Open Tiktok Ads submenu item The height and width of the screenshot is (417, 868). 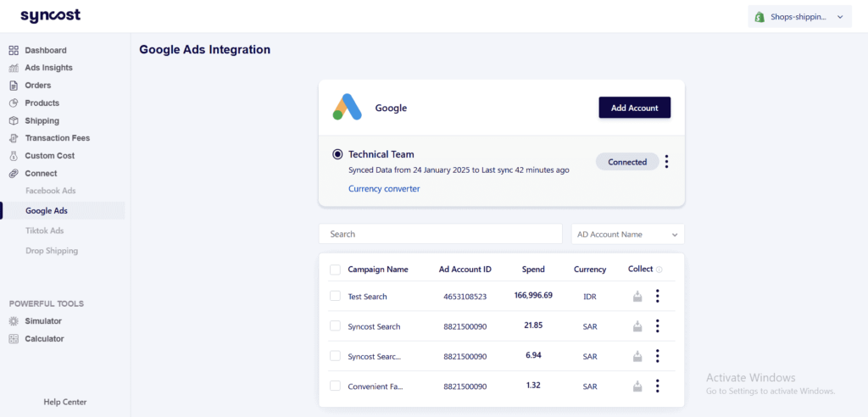pyautogui.click(x=45, y=231)
